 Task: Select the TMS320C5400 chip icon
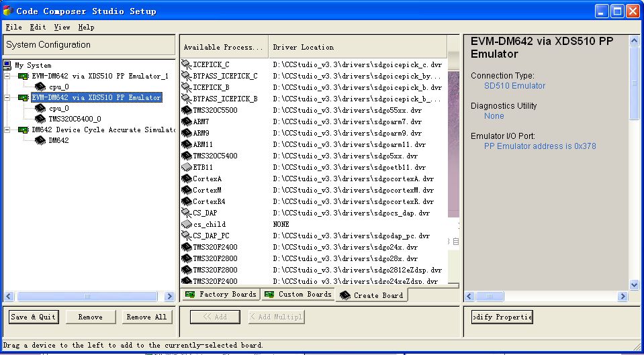click(187, 156)
